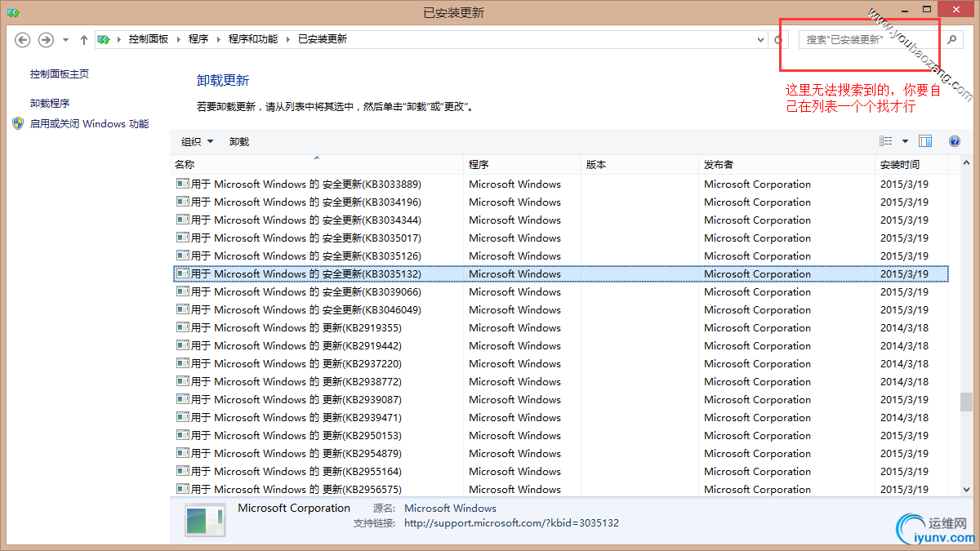Image resolution: width=980 pixels, height=551 pixels.
Task: Select the security update KB3034196 row
Action: [561, 202]
